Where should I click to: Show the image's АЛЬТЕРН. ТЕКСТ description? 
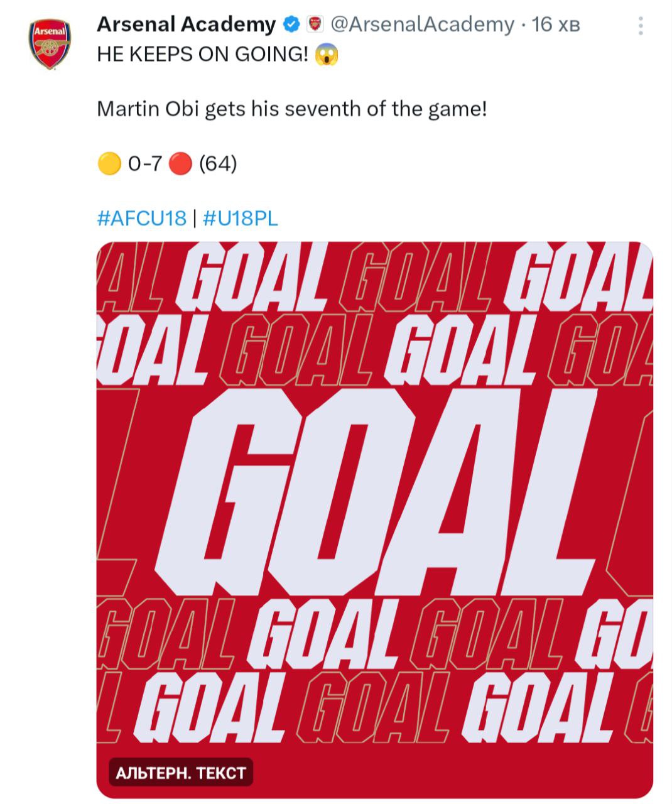click(180, 773)
